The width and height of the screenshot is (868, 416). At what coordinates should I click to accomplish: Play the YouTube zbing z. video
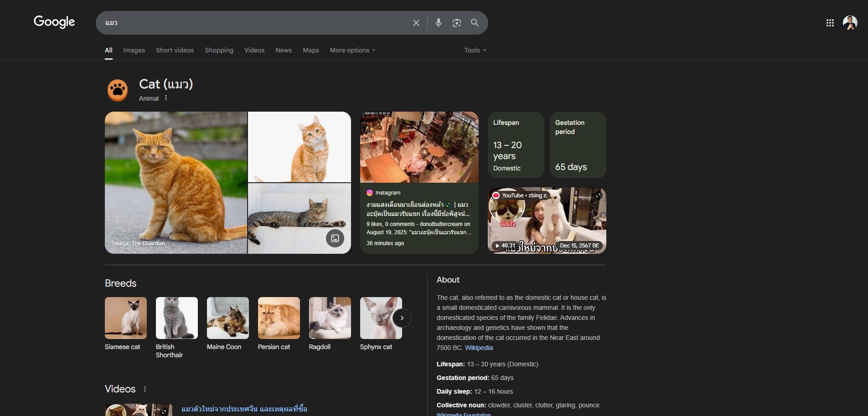(547, 221)
